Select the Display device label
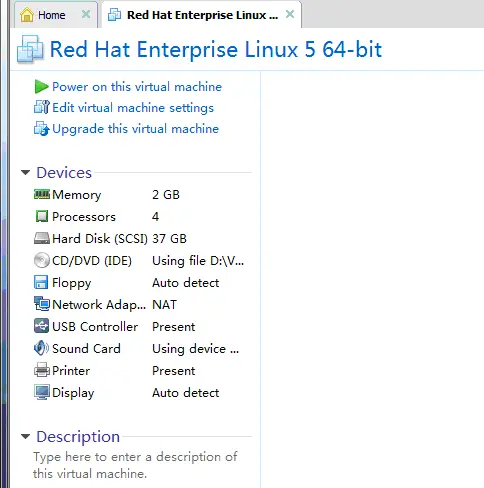The image size is (484, 488). pos(73,393)
